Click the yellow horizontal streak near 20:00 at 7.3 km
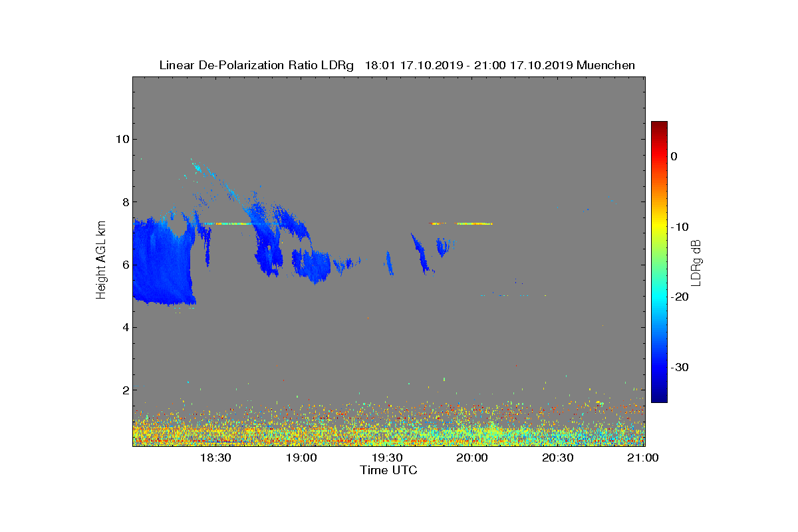Screen dimensions: 798x532 click(474, 224)
